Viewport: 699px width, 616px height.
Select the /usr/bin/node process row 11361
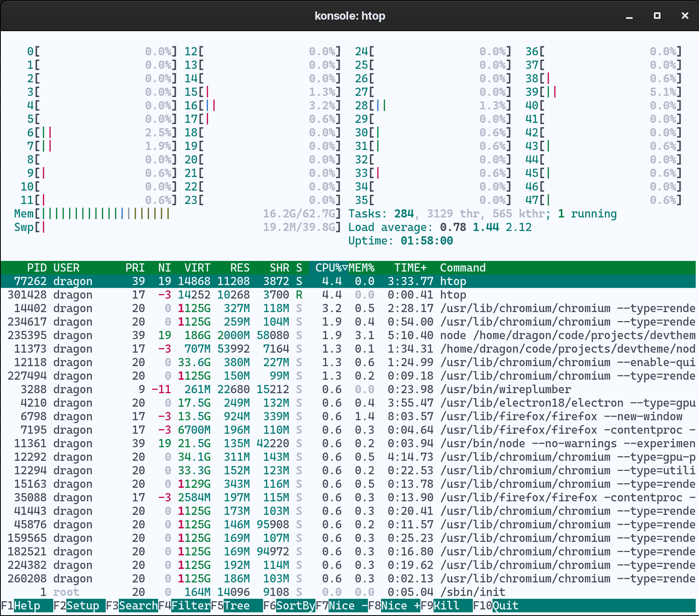tap(348, 444)
